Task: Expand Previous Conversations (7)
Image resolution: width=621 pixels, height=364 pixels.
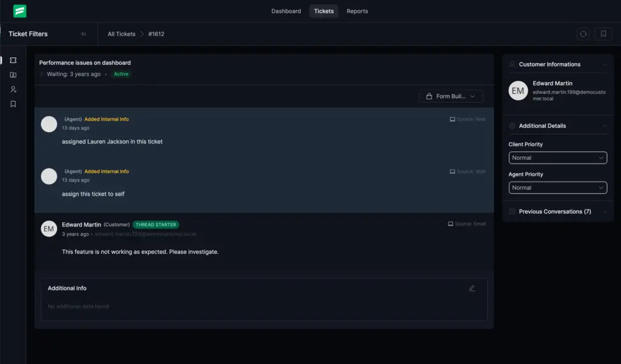Action: tap(557, 211)
